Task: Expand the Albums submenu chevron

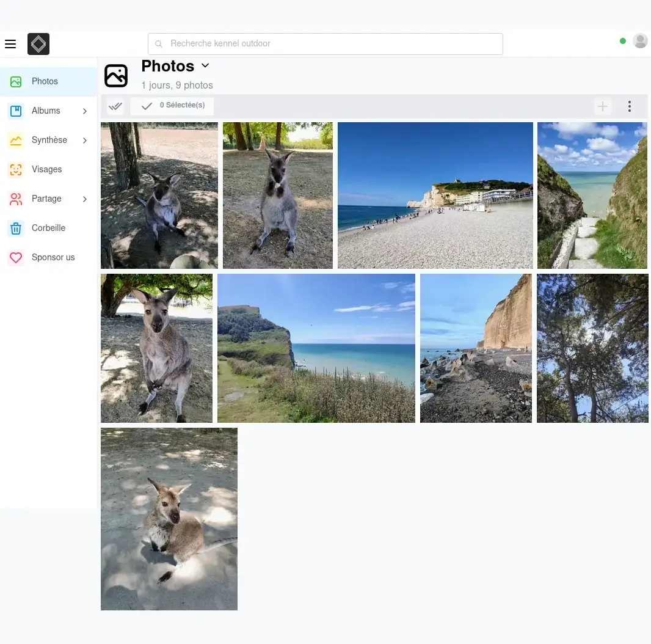Action: [85, 111]
